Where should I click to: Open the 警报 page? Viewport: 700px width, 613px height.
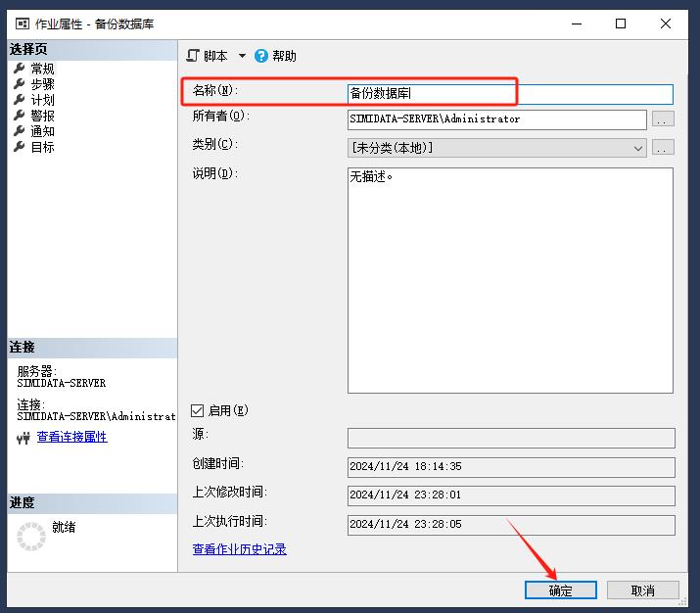[x=42, y=116]
